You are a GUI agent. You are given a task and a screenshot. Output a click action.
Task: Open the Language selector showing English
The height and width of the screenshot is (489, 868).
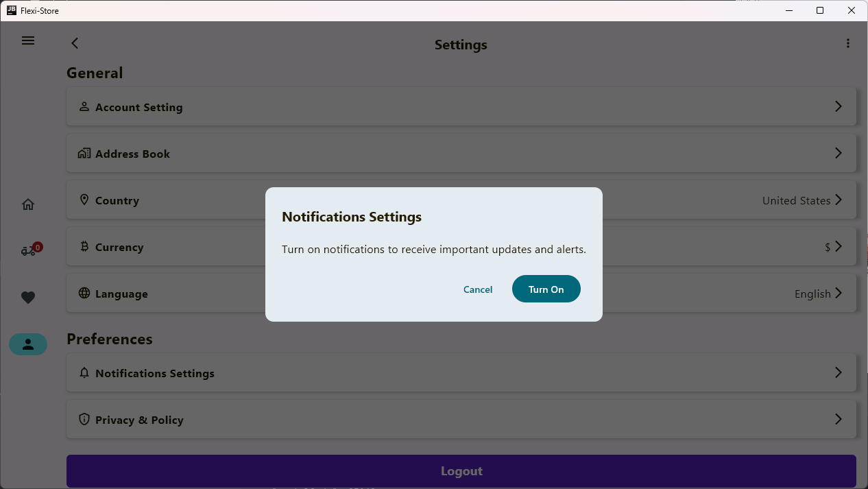click(817, 294)
